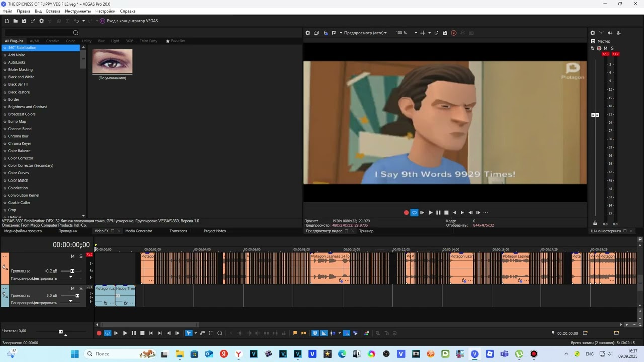
Task: Solo the master bus with S button
Action: 612,48
